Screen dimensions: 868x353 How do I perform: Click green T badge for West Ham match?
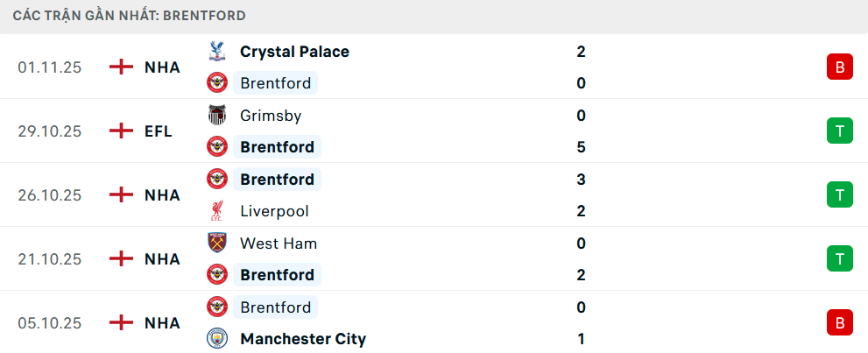839,258
